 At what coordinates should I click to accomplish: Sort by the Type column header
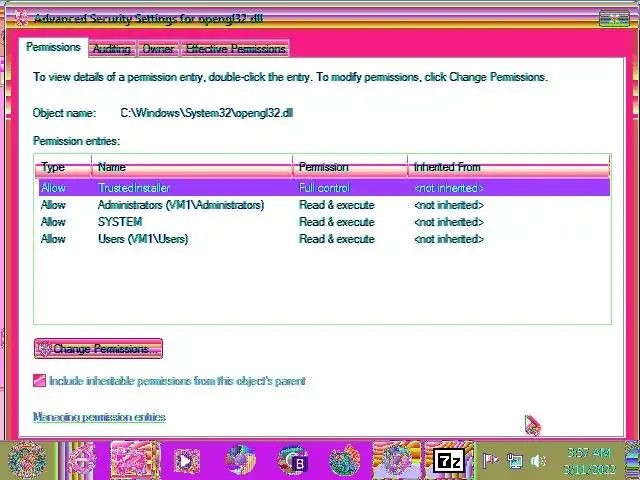point(63,167)
